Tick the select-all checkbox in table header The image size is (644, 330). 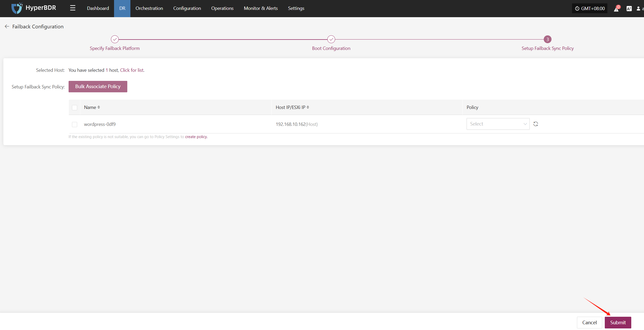coord(75,108)
